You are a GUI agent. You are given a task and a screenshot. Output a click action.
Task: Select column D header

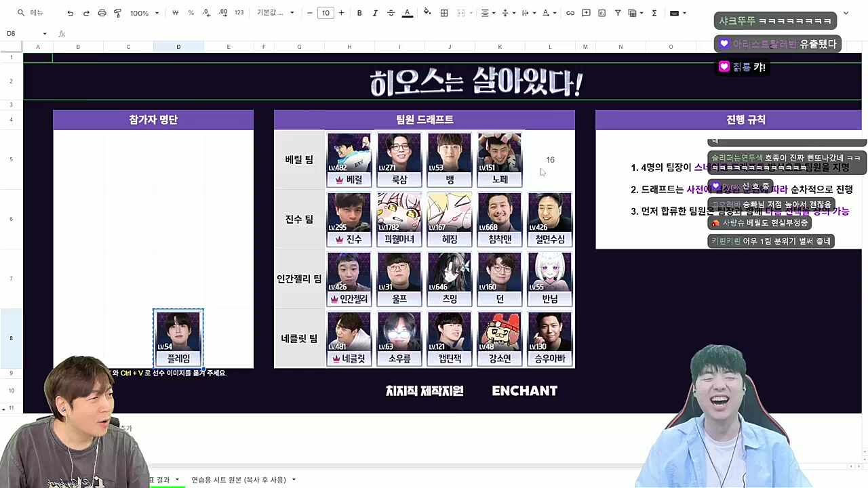tap(178, 47)
